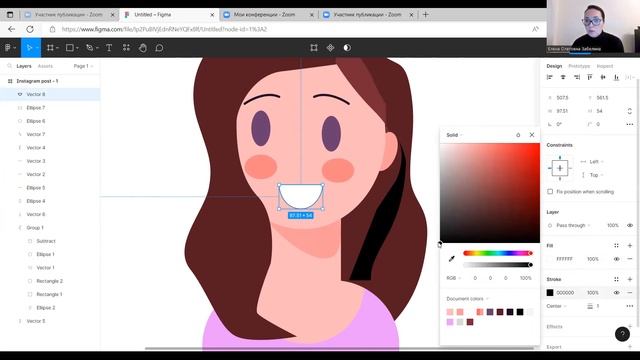The image size is (640, 360).
Task: Pick a color with the eyedropper
Action: pos(452,259)
